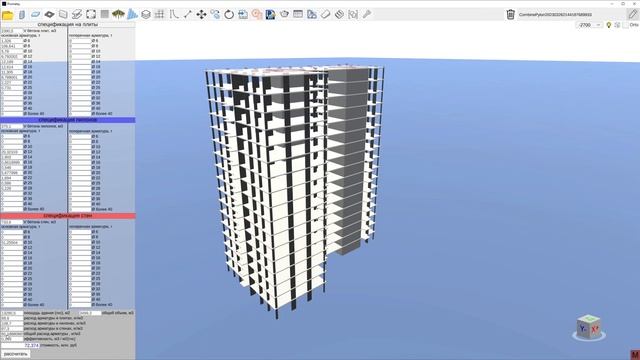Select the blue slab tool
Viewport: 640px width, 360px height.
tap(36, 15)
